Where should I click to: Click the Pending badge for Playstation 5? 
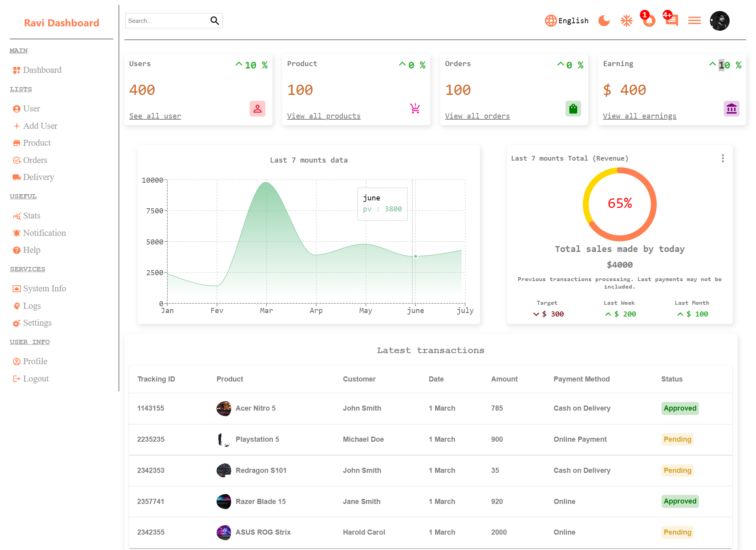[x=677, y=439]
